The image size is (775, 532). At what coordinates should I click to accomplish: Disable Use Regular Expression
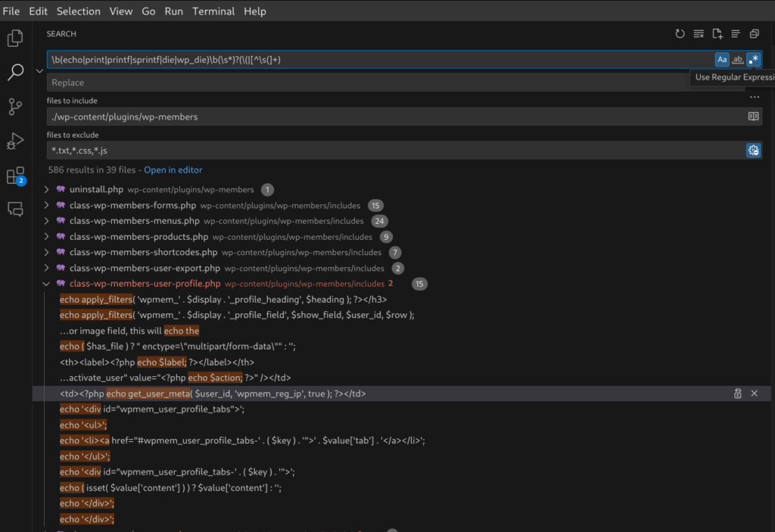point(753,58)
